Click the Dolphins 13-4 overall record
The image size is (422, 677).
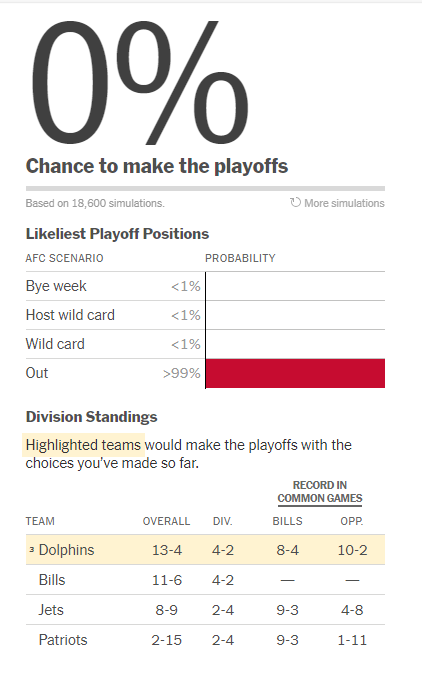click(x=167, y=550)
